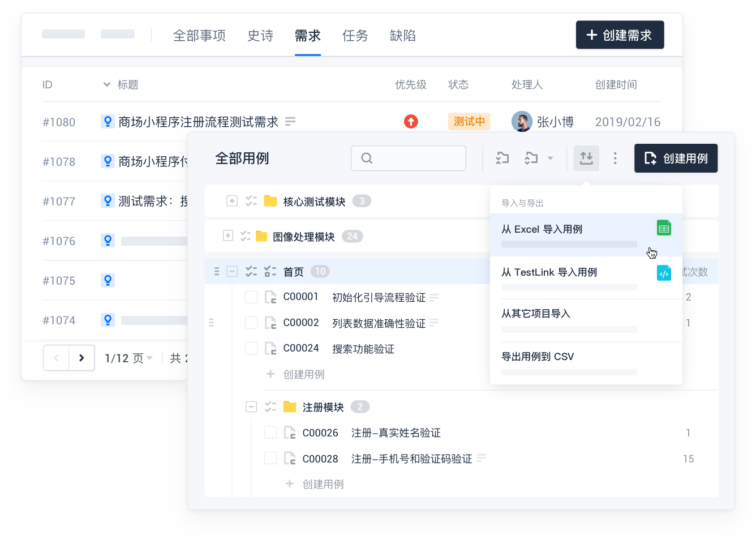Click the 测试中 status tag on #1080

click(469, 122)
